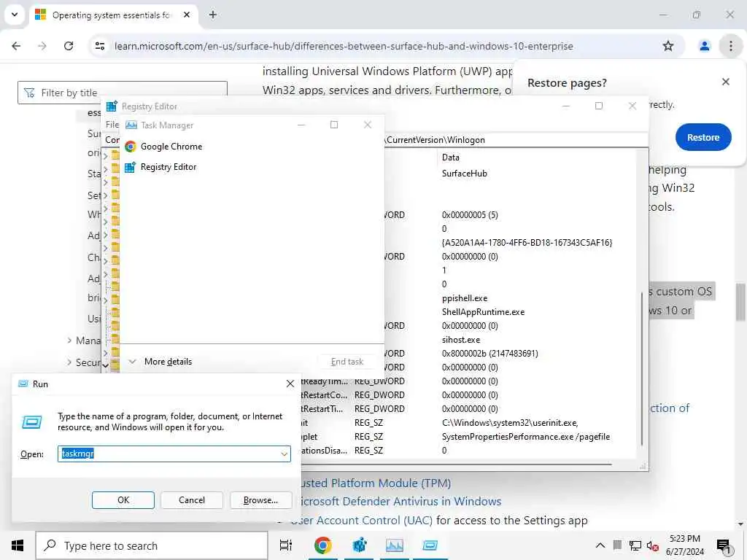747x560 pixels.
Task: Click the Registry Editor horizontal scrollbar
Action: (x=457, y=463)
